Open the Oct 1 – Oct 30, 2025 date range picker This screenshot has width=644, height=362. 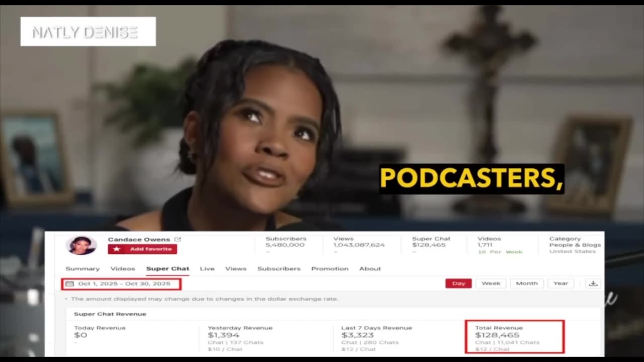click(x=121, y=284)
